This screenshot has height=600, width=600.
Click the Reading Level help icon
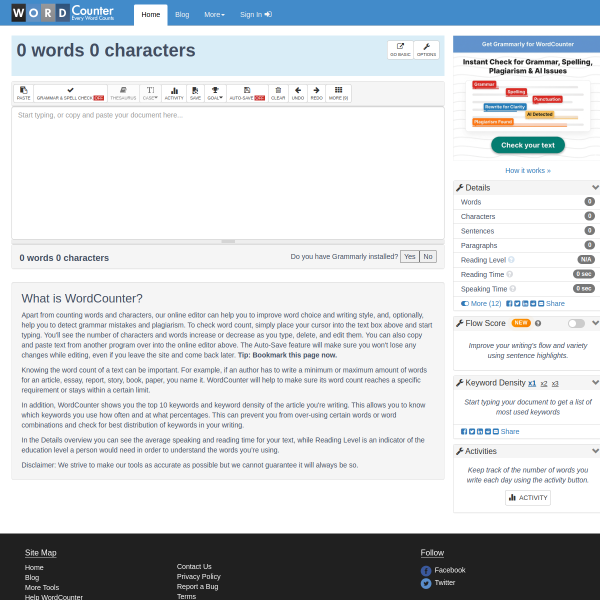[x=511, y=260]
